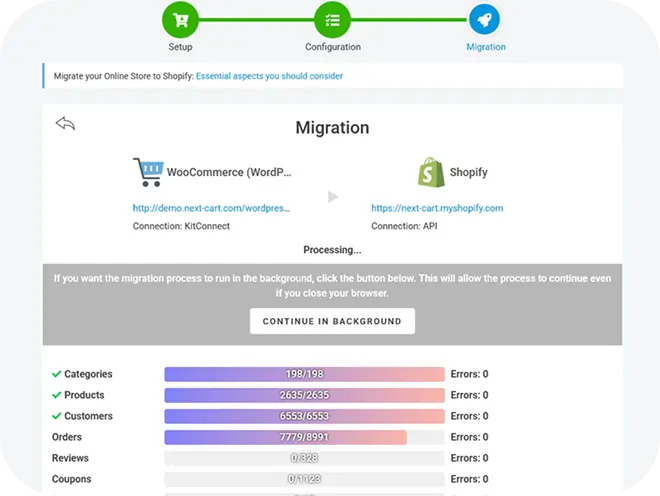The width and height of the screenshot is (660, 496).
Task: Click the green checkmark beside Customers
Action: pyautogui.click(x=56, y=417)
